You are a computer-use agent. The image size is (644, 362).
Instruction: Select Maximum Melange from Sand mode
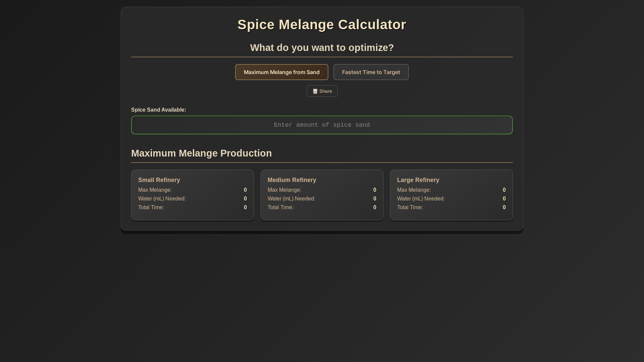[x=281, y=72]
